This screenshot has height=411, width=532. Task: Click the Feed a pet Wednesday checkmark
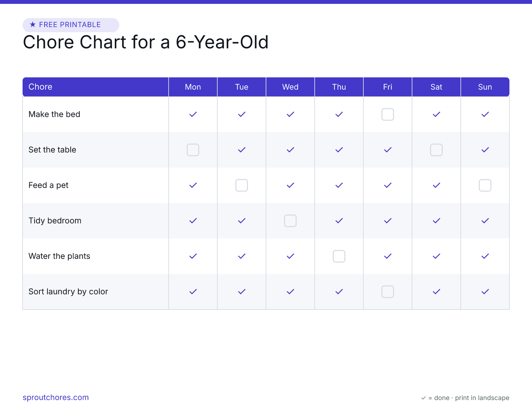click(x=290, y=185)
